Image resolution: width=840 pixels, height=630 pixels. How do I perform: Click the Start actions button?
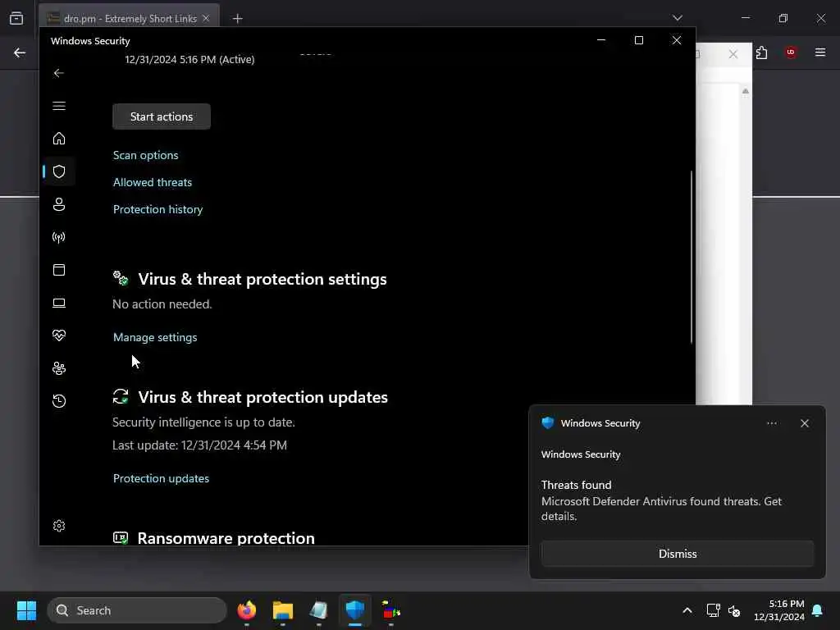[x=162, y=116]
